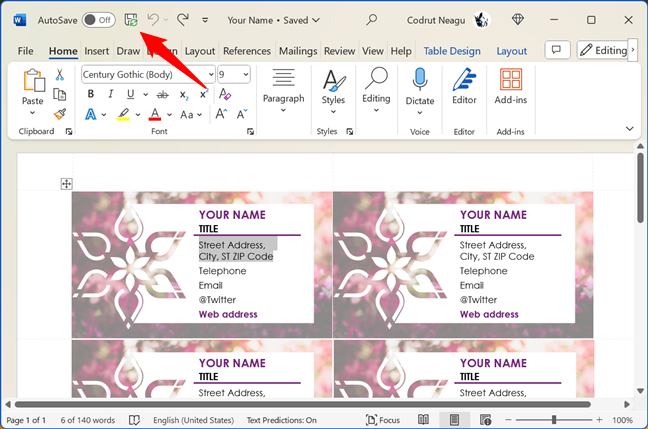Expand font color picker arrow
The image size is (648, 429).
pyautogui.click(x=169, y=115)
